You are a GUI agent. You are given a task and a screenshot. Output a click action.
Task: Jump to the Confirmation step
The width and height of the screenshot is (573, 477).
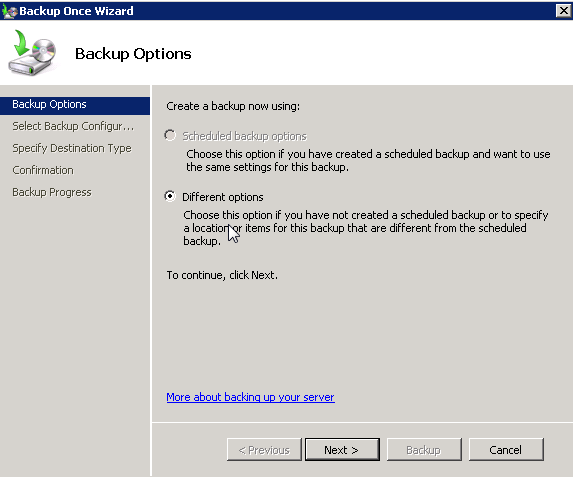click(43, 170)
